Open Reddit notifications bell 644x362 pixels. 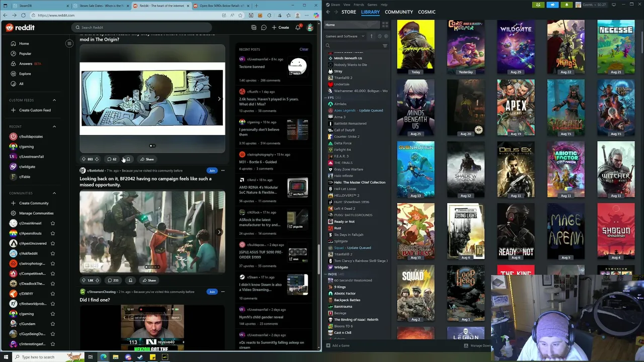297,27
